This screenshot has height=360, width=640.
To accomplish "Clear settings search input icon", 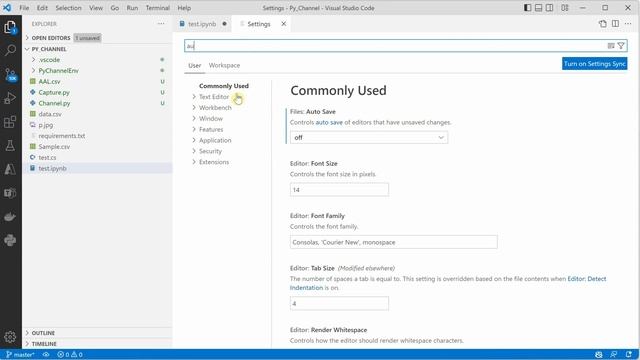I will click(x=611, y=46).
